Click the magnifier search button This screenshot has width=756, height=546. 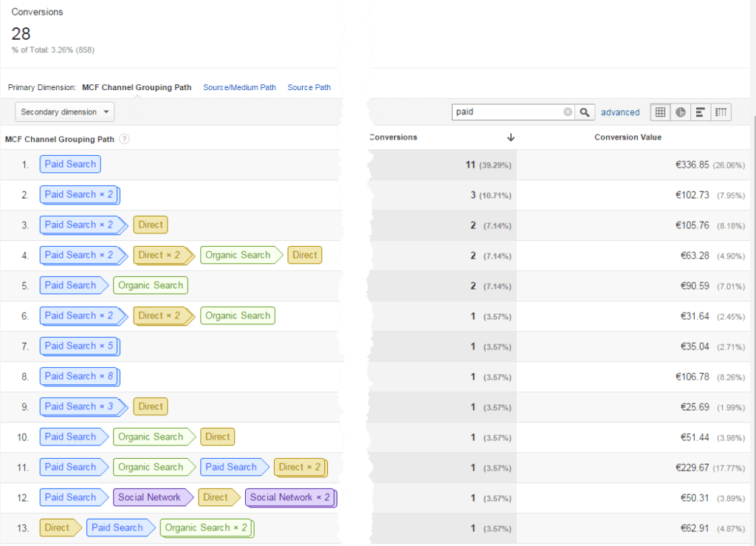click(x=585, y=112)
